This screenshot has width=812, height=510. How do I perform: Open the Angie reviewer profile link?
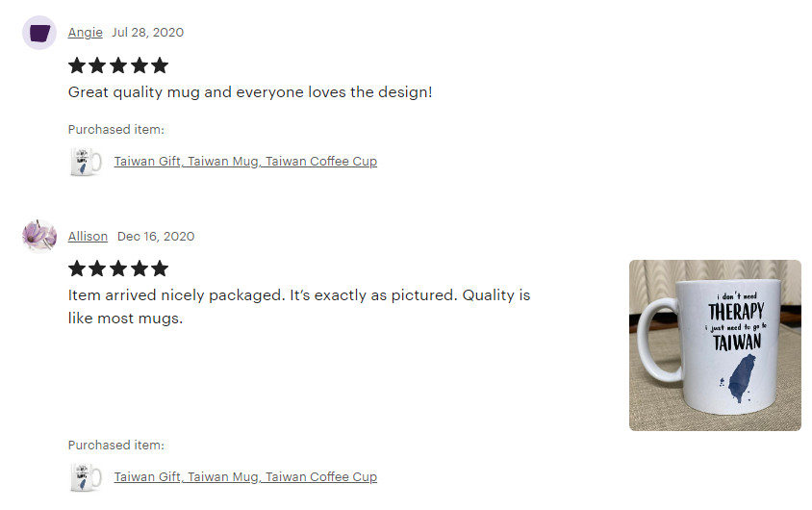pos(85,33)
